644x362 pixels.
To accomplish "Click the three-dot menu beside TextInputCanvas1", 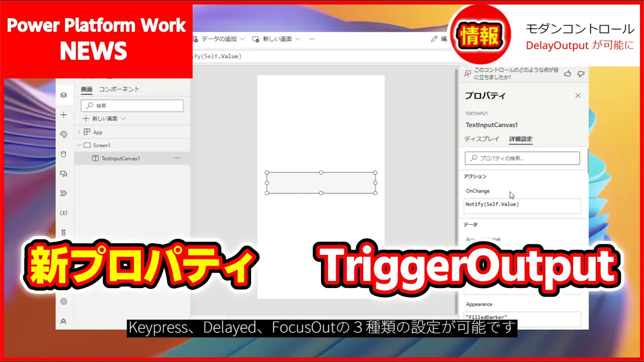I will pyautogui.click(x=177, y=158).
